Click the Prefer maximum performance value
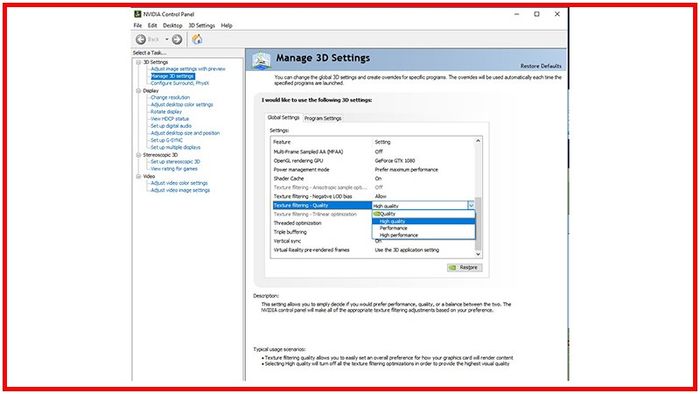The image size is (700, 394). tap(406, 170)
